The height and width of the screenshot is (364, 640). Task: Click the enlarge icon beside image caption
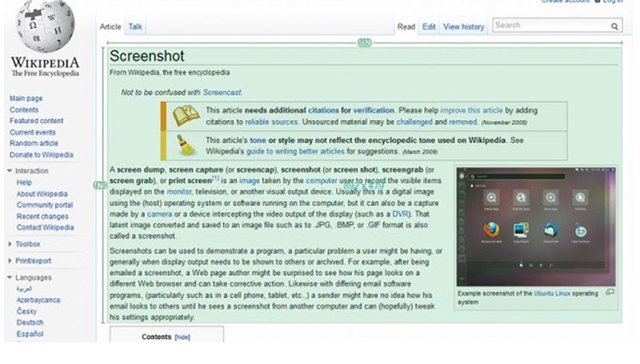coord(609,292)
